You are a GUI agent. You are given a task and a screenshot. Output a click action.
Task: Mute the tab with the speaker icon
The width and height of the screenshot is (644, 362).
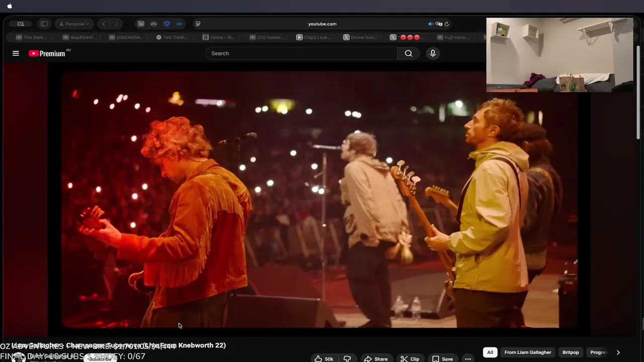[x=431, y=24]
